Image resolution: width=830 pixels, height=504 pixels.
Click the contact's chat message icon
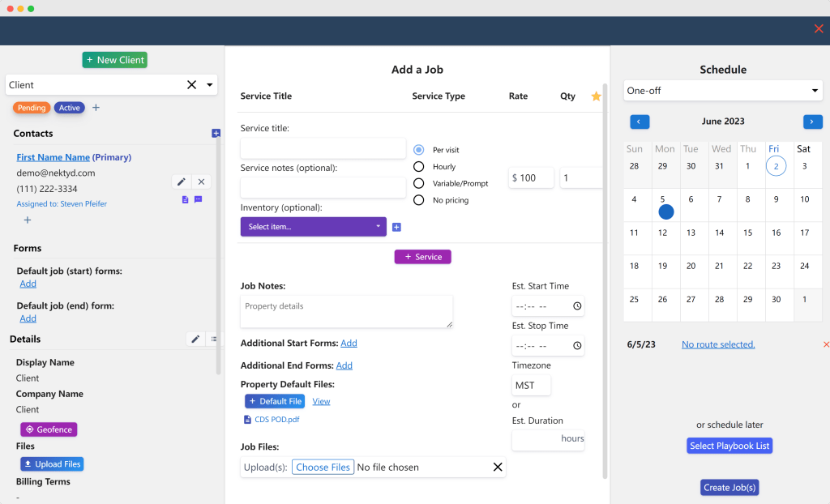point(198,199)
